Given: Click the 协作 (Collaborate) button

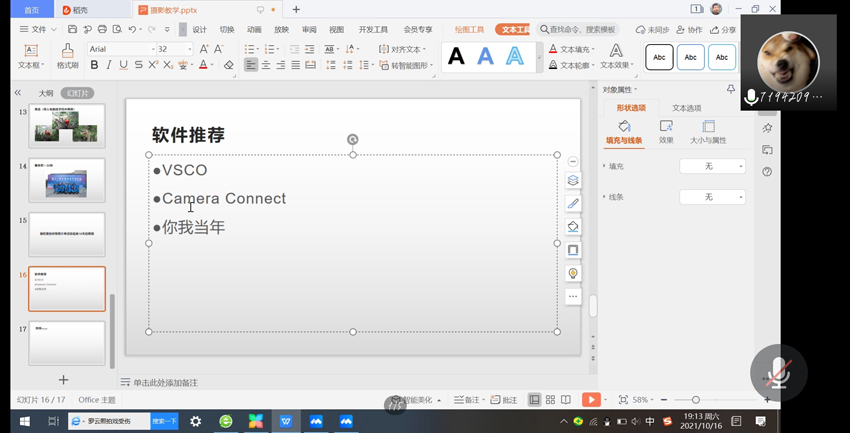Looking at the screenshot, I should [689, 30].
